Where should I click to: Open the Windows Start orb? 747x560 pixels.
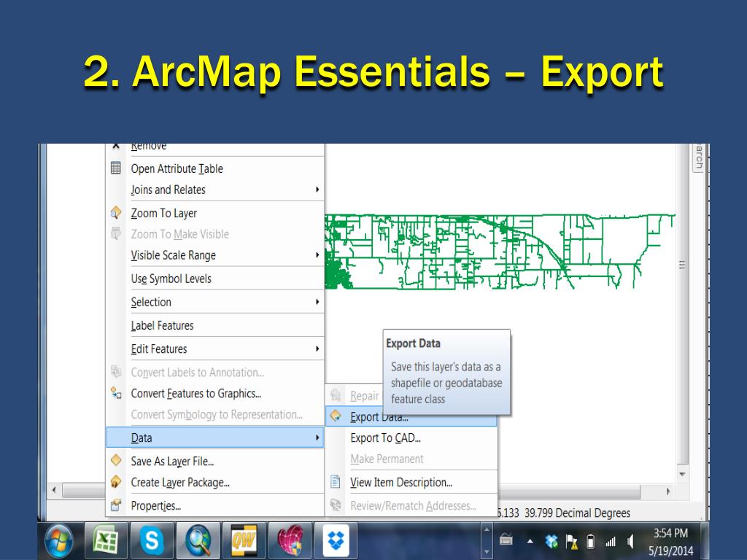click(59, 541)
